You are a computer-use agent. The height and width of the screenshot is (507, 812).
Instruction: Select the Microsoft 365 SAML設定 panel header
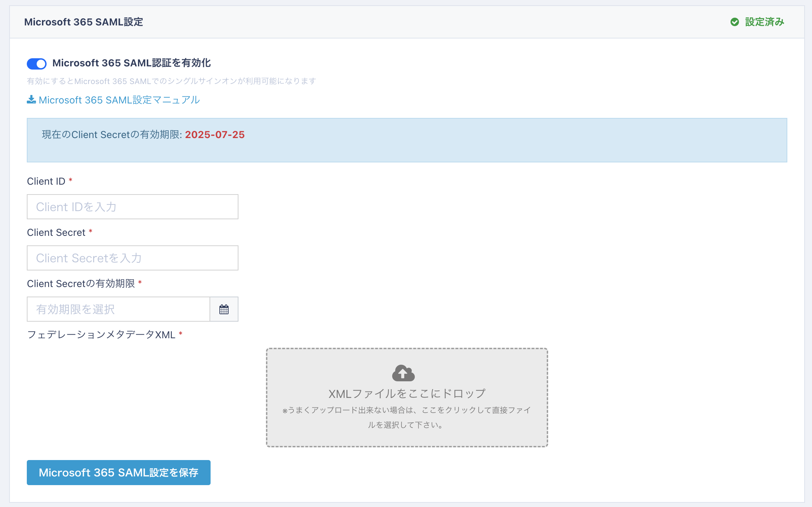coord(84,22)
